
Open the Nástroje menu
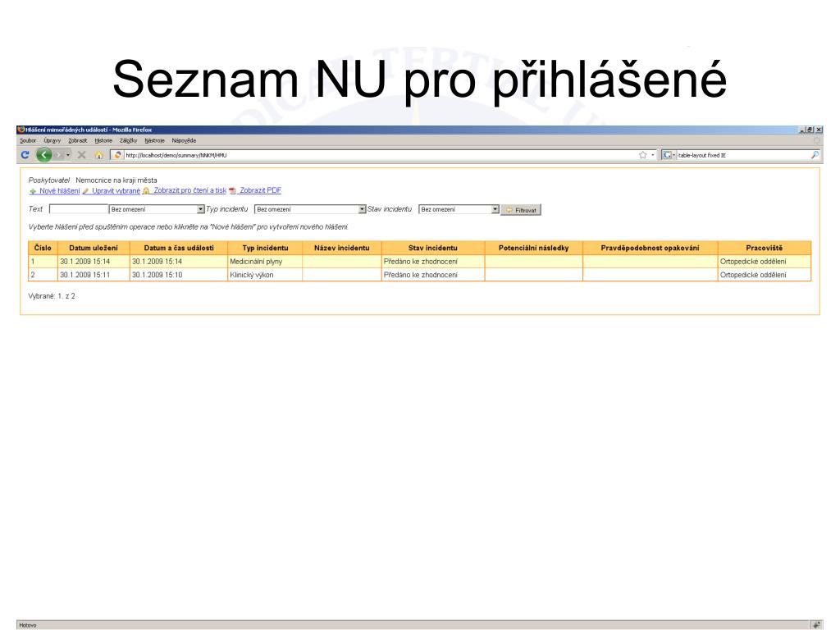point(154,140)
